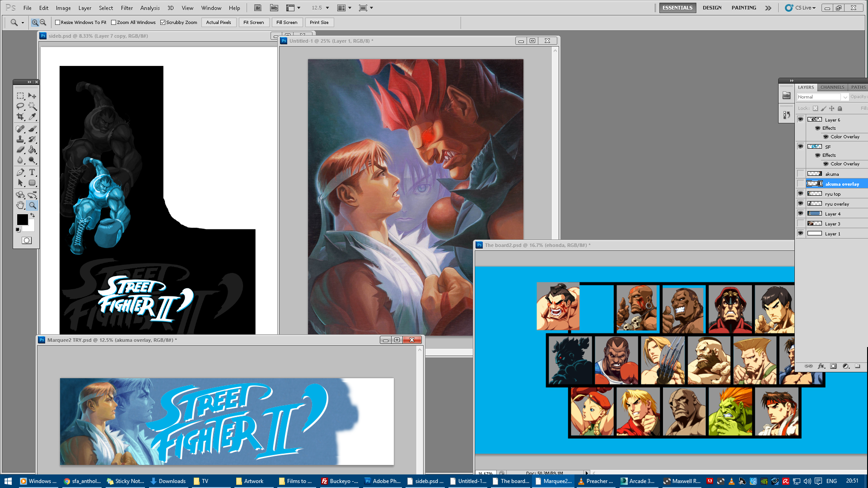This screenshot has width=868, height=488.
Task: Select the Path Selection tool
Action: pos(20,183)
